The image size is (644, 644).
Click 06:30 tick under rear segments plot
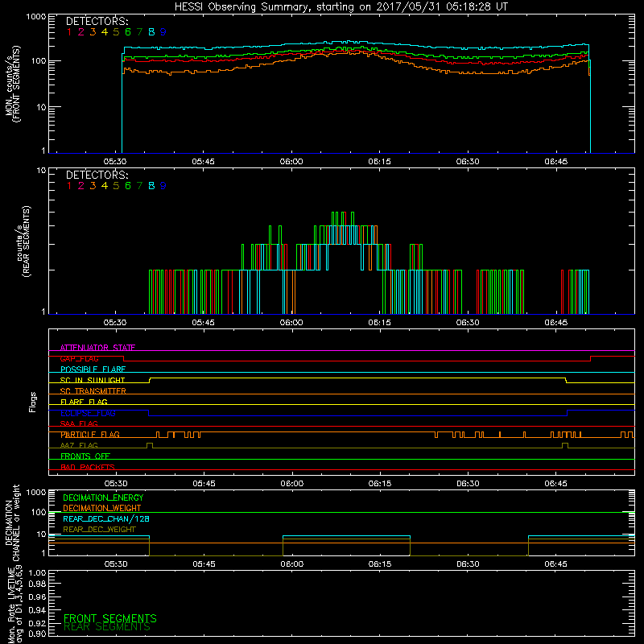point(468,323)
